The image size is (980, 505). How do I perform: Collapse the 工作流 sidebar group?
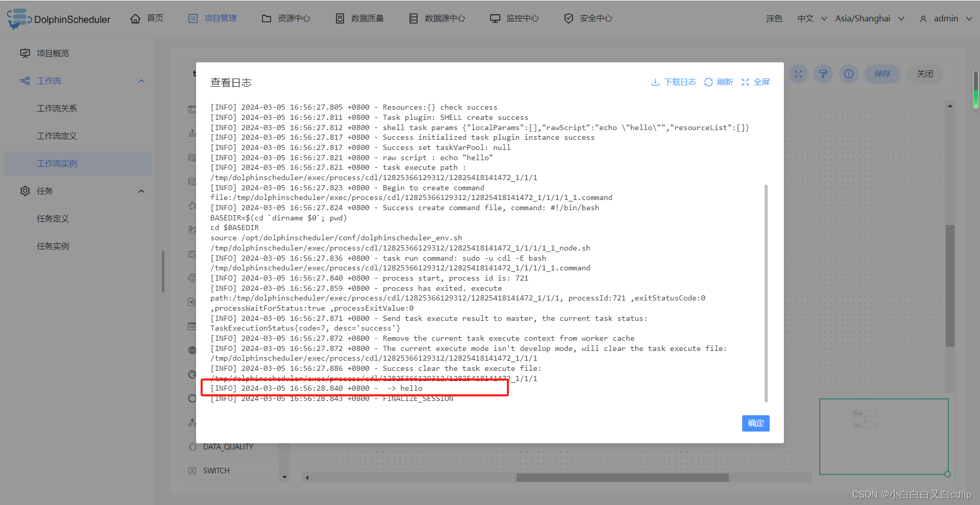(x=141, y=81)
